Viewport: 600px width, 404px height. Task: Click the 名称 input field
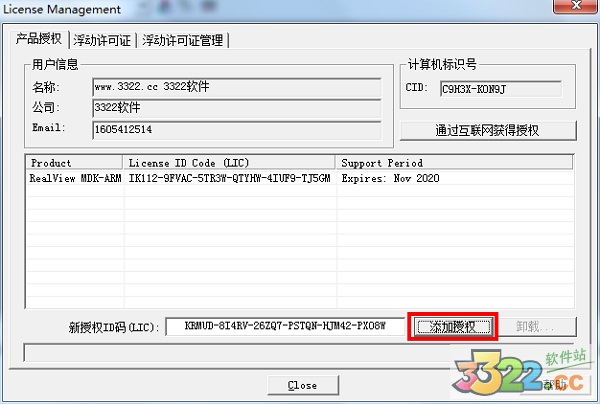236,87
